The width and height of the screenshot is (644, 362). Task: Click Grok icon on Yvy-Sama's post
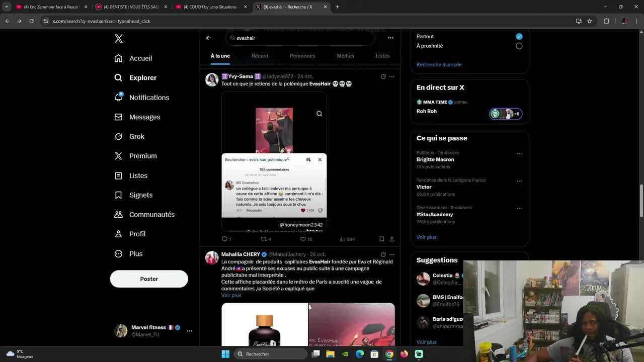tap(383, 76)
